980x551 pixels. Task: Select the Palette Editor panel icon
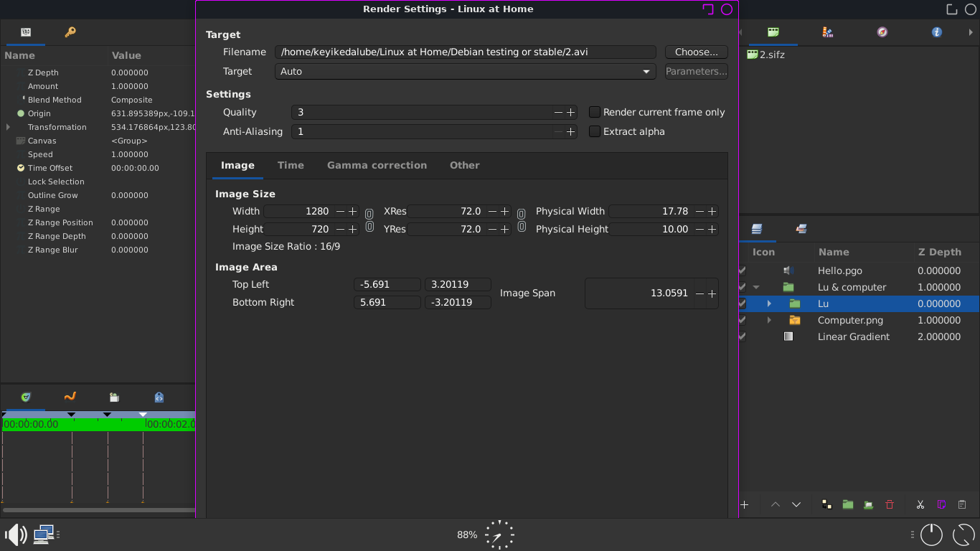click(x=827, y=32)
